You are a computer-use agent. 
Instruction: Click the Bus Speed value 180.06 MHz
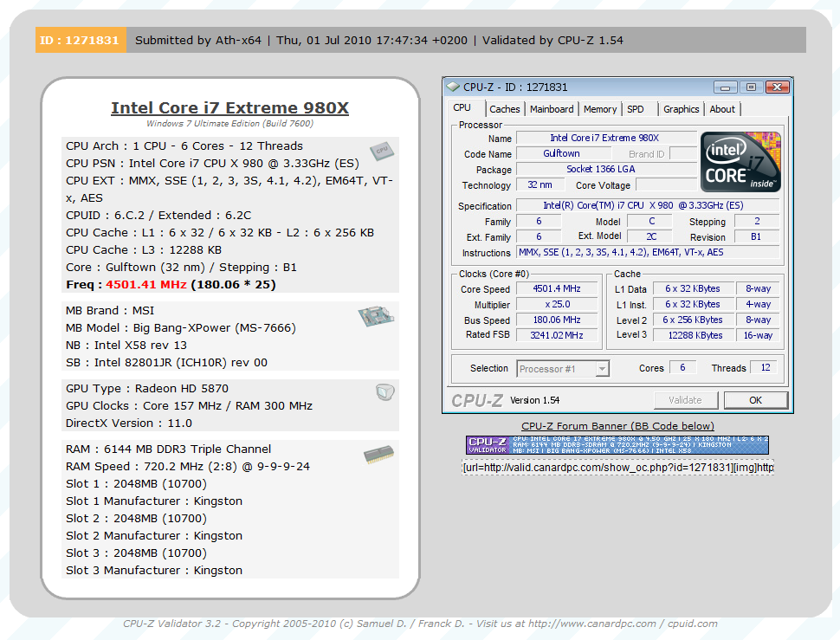coord(557,320)
